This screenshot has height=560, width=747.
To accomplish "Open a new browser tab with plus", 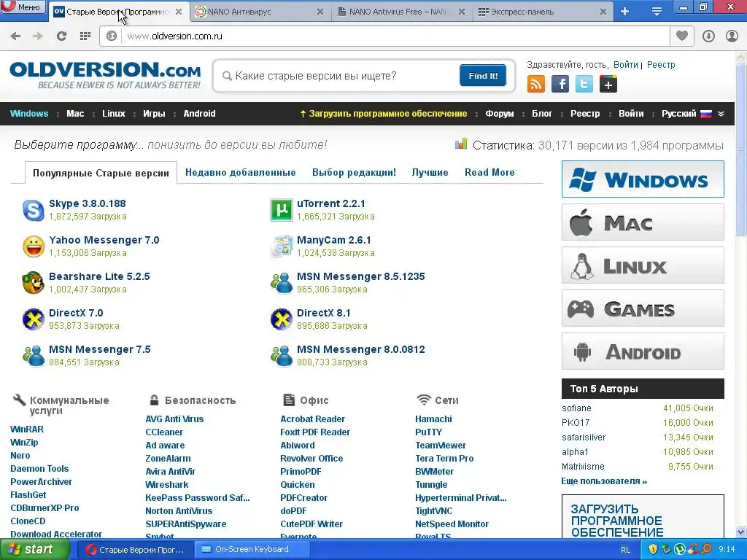I will click(625, 12).
